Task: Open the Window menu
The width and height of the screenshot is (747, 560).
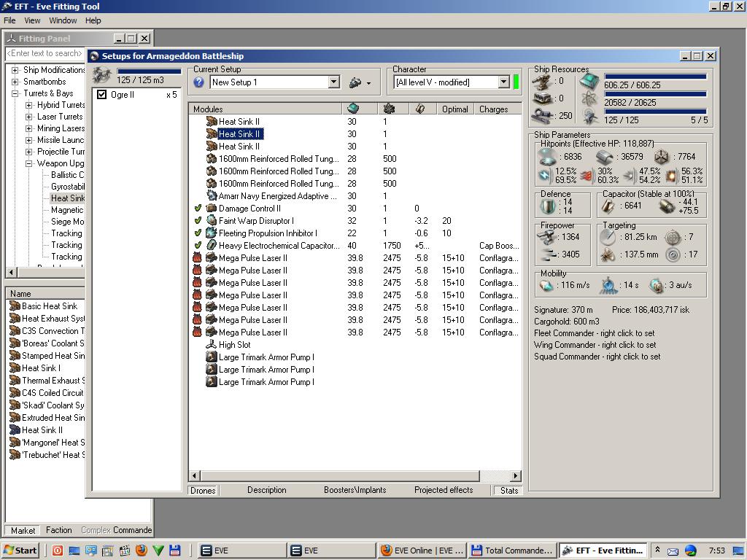Action: click(63, 20)
